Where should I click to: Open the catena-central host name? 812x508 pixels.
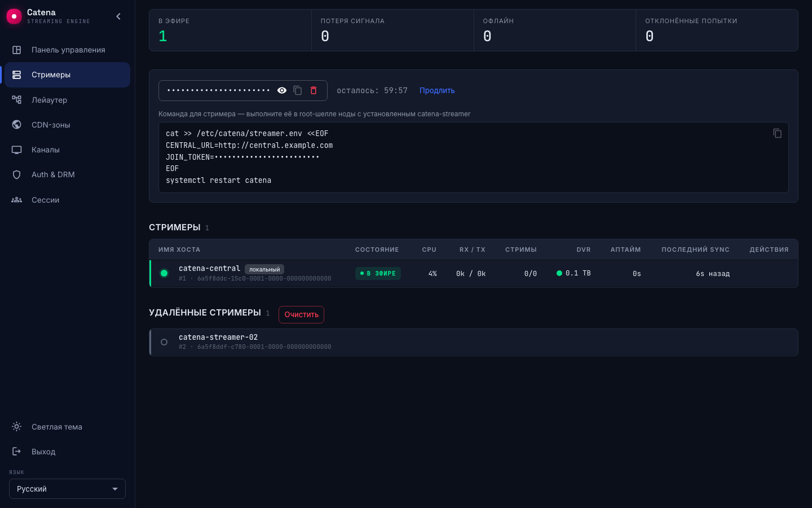(209, 268)
